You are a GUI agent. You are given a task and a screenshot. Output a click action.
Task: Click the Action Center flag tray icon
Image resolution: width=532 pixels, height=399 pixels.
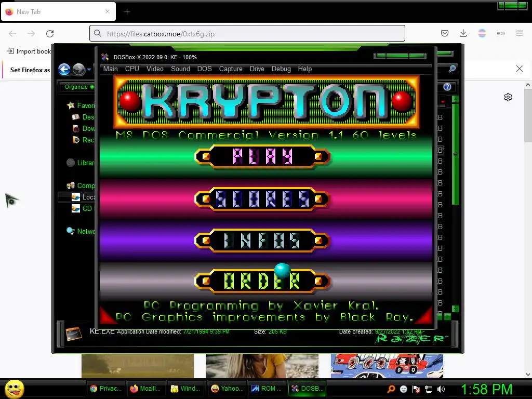tap(416, 389)
